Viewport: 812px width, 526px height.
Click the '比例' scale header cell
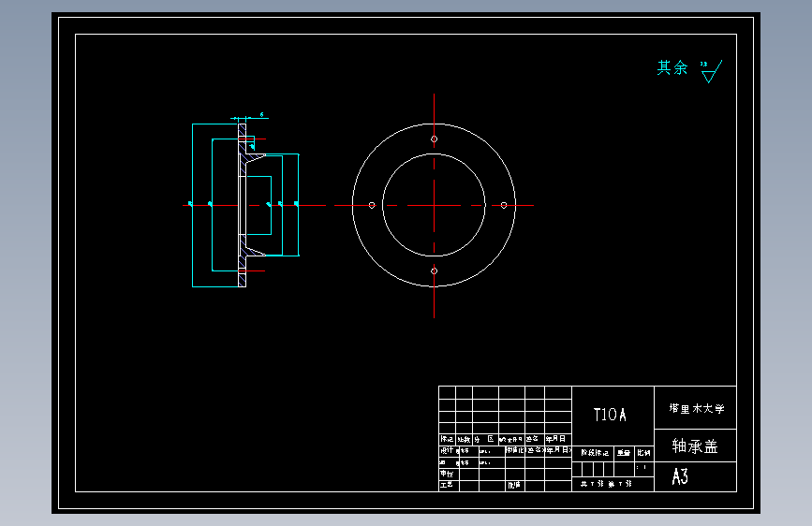(x=643, y=453)
